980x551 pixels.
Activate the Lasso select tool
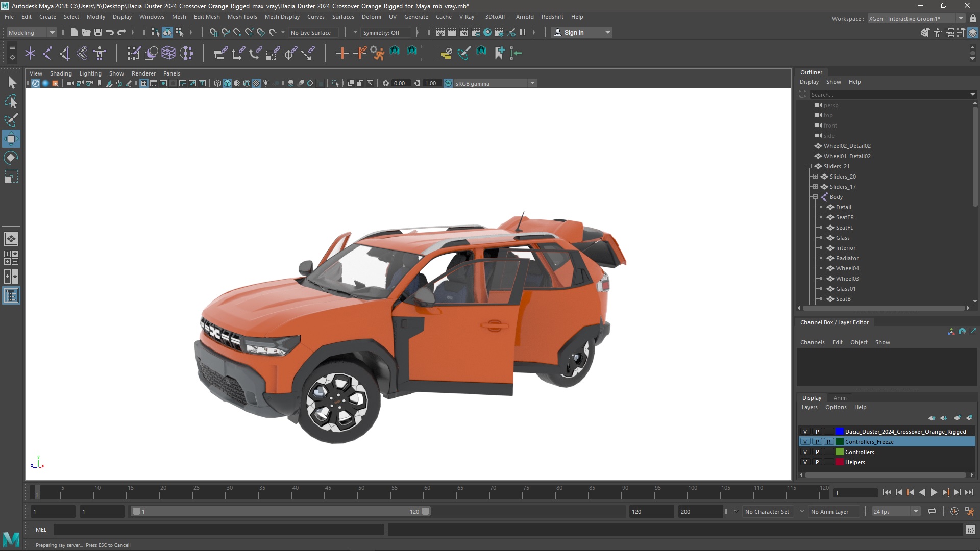pos(11,101)
